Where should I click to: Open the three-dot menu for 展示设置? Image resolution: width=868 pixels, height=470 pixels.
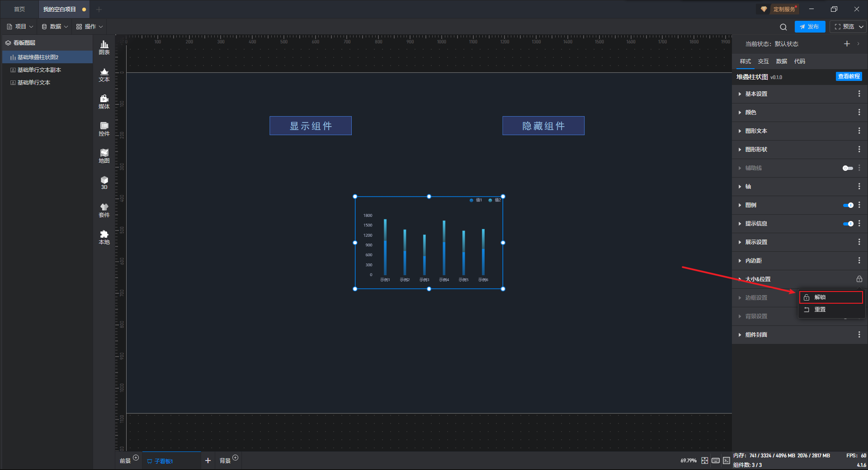(x=859, y=242)
